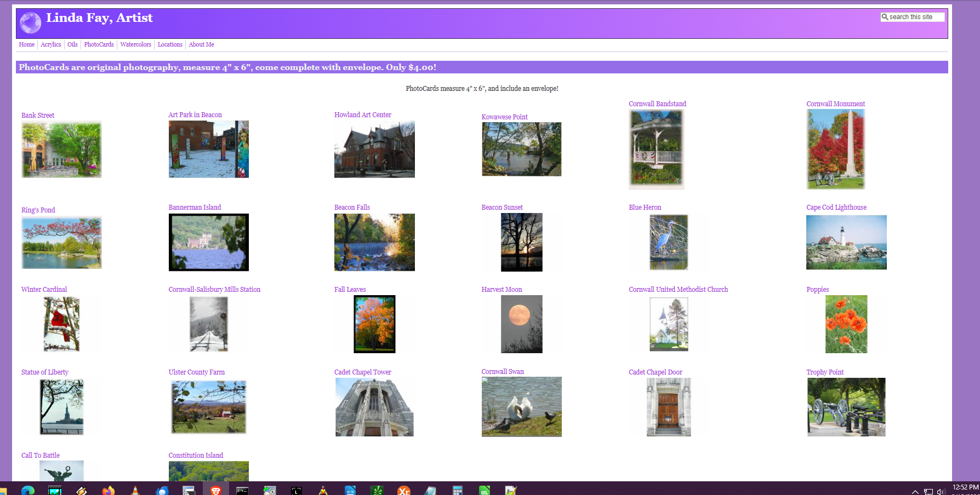Open the Cornwall Monument photo thumbnail
The width and height of the screenshot is (980, 495).
tap(835, 149)
